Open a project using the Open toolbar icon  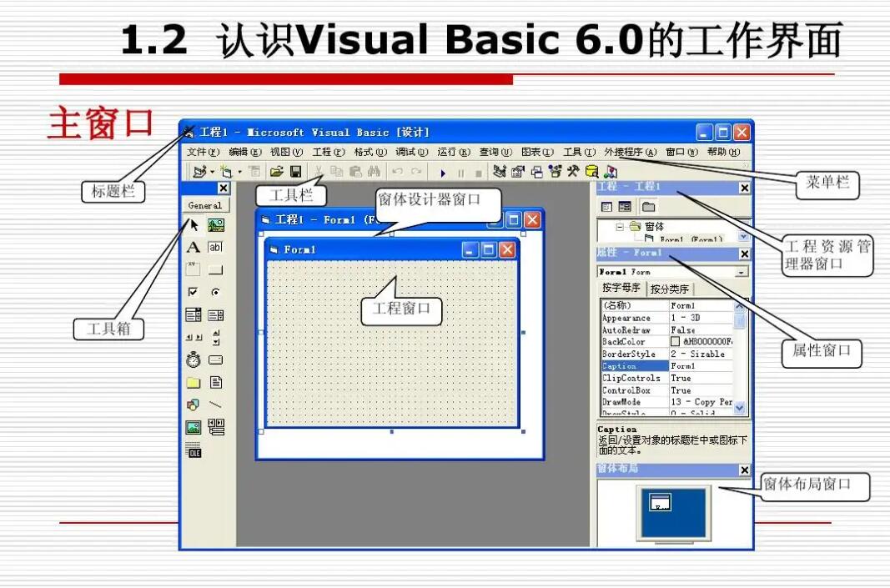pyautogui.click(x=278, y=171)
